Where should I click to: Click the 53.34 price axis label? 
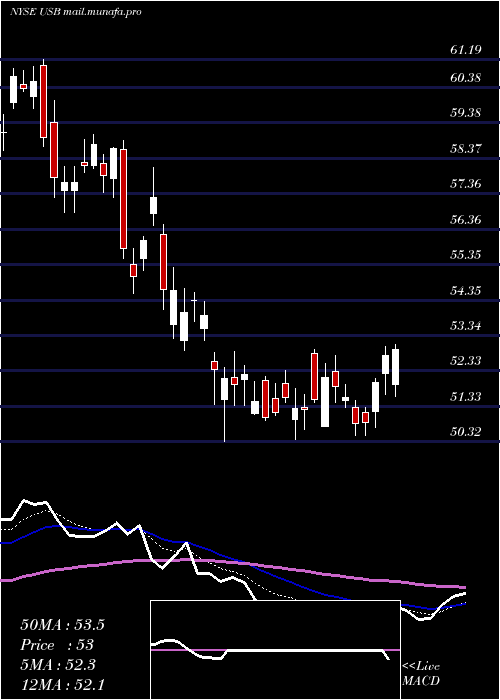point(466,325)
